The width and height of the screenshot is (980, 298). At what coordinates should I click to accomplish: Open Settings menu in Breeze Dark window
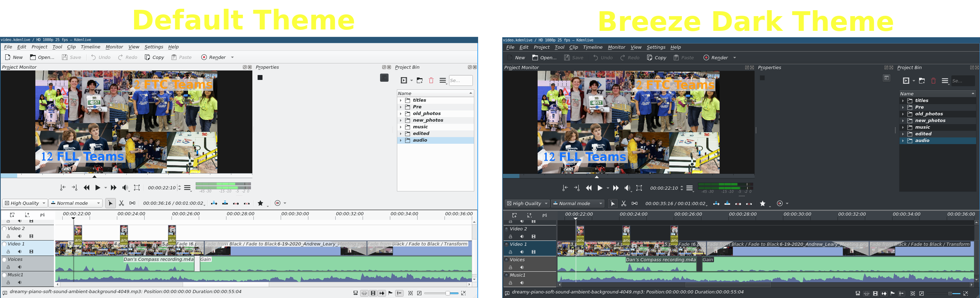[656, 47]
